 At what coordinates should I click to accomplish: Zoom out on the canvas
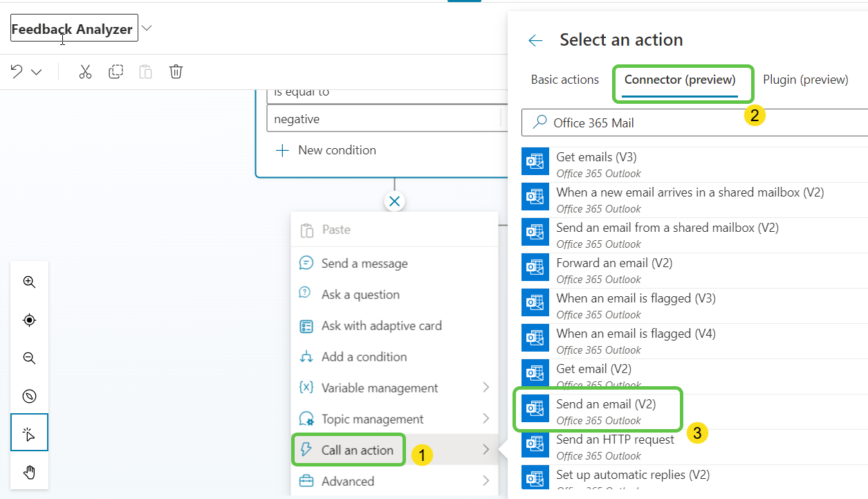(29, 359)
